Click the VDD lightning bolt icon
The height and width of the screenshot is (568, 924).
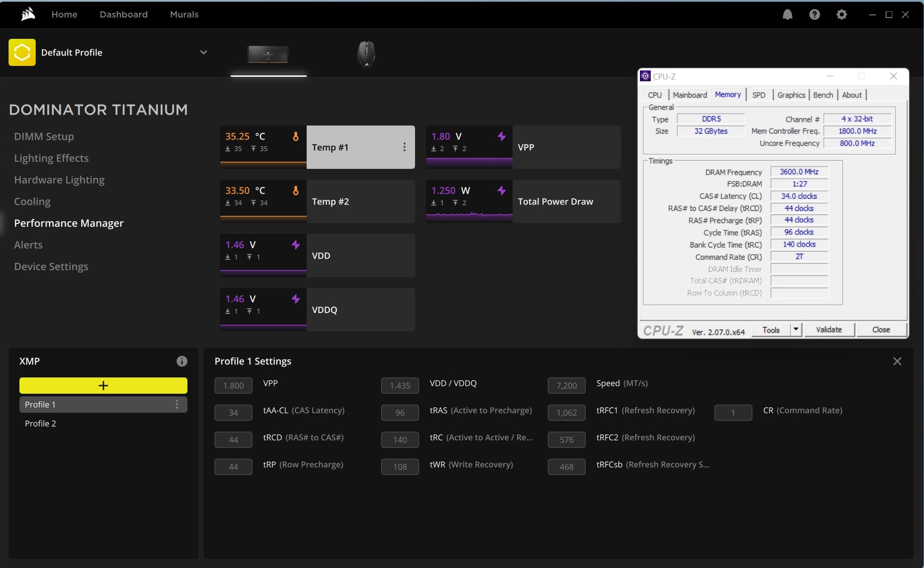pos(296,245)
